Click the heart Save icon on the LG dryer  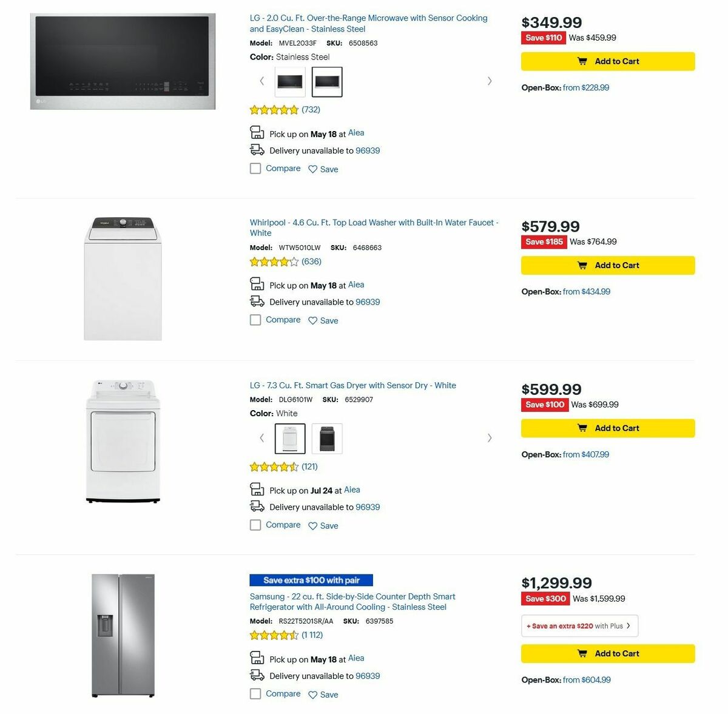[312, 524]
